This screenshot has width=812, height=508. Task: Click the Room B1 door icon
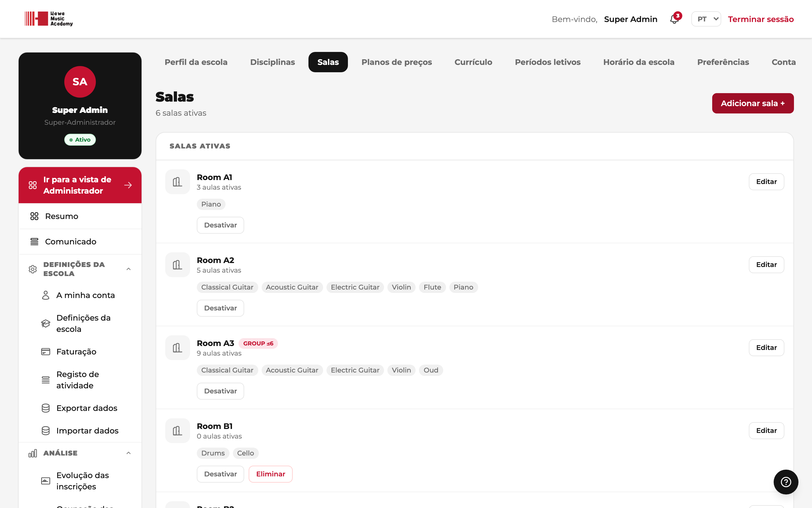click(178, 431)
